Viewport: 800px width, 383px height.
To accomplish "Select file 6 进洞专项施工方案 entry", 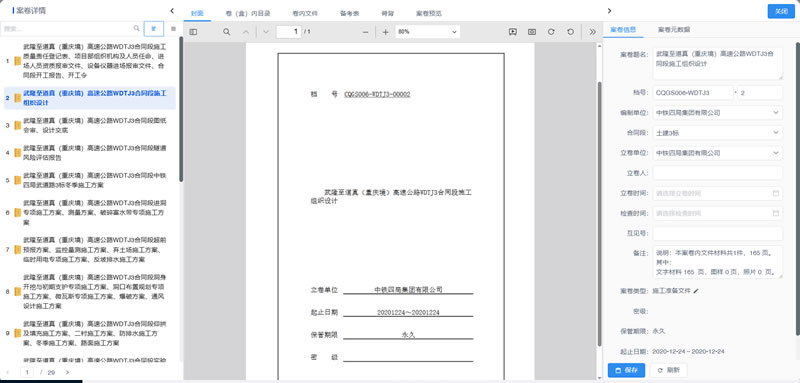I will pos(90,212).
